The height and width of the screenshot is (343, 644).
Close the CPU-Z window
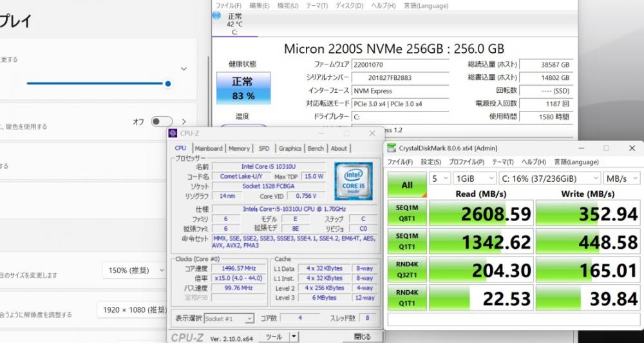click(x=372, y=133)
